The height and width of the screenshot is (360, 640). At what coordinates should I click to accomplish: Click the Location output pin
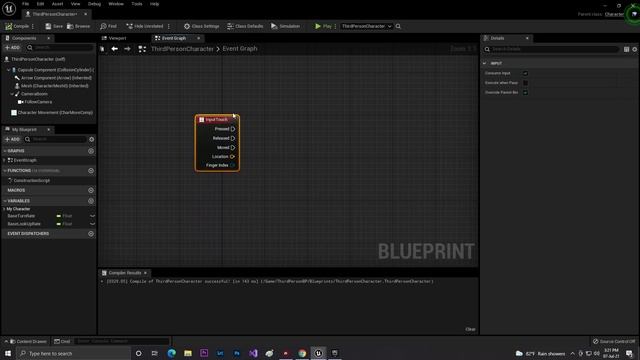point(232,156)
